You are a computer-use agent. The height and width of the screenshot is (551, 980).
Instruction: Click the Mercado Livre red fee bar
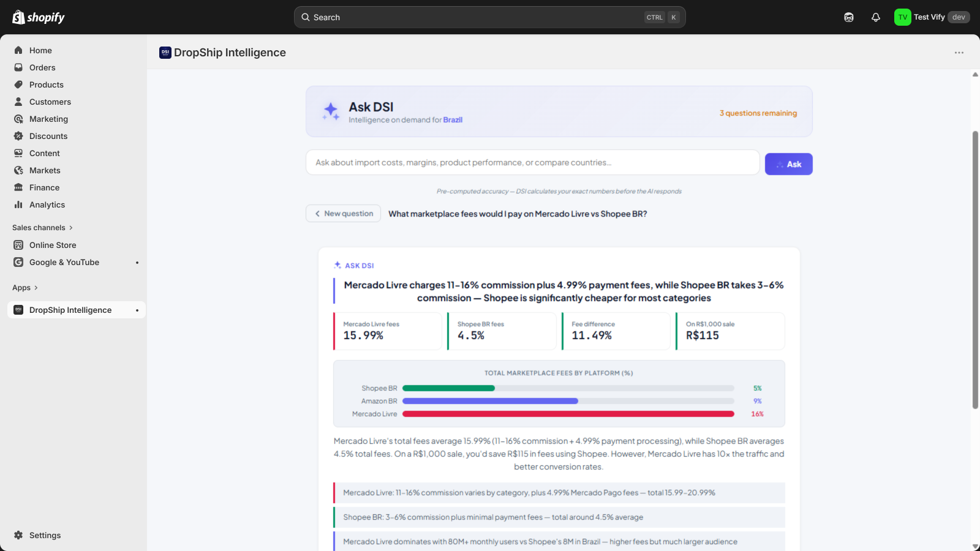tap(568, 414)
